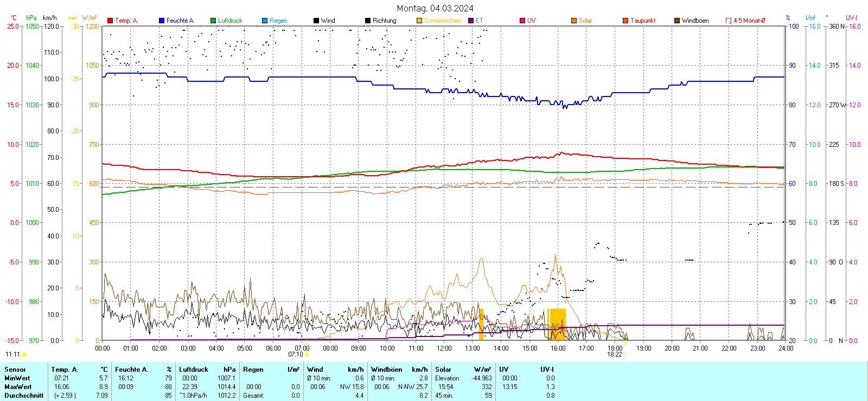The image size is (868, 401).
Task: Select the Windböen column header in table
Action: 387,370
